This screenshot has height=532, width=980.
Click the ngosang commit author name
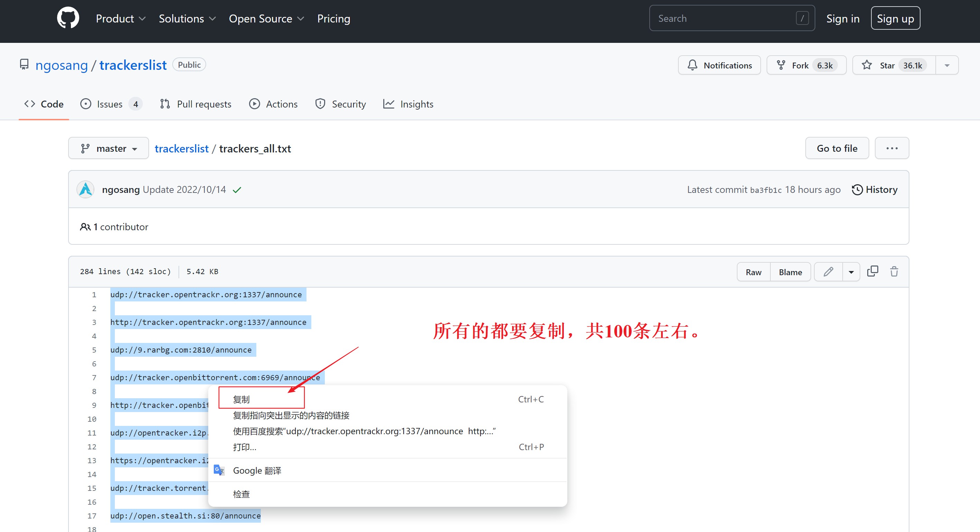tap(121, 189)
